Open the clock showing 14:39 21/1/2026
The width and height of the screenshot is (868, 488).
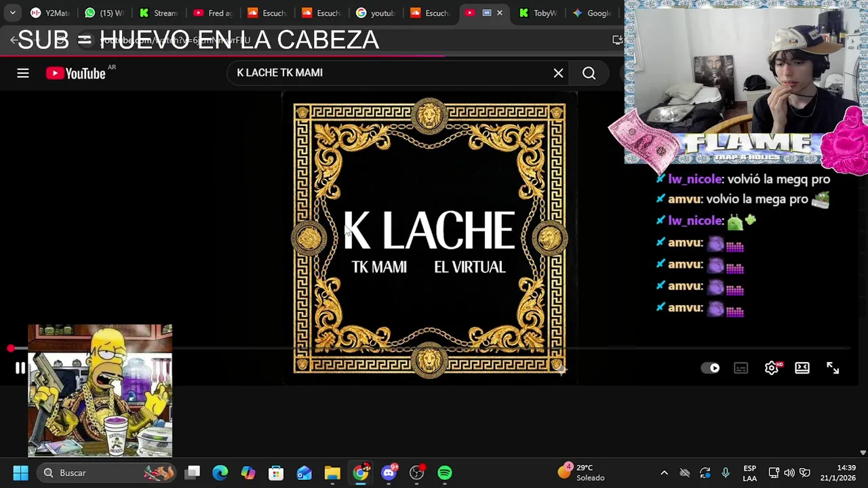click(x=837, y=472)
